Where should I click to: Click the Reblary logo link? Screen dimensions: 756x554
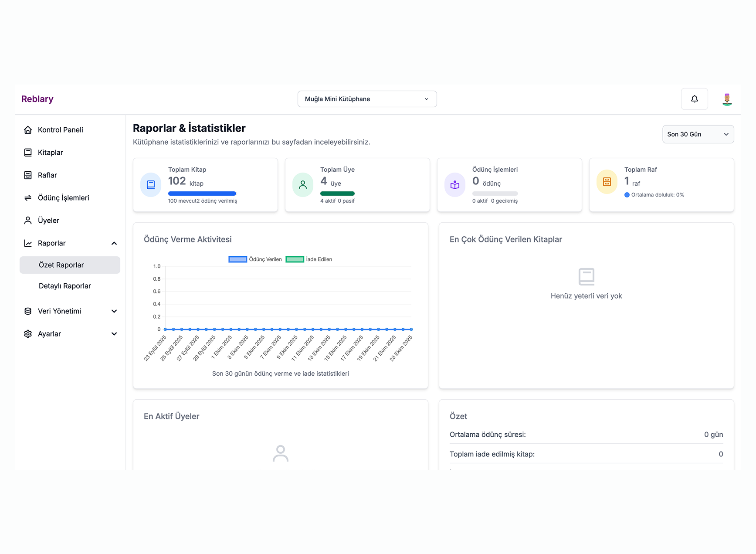pos(37,99)
